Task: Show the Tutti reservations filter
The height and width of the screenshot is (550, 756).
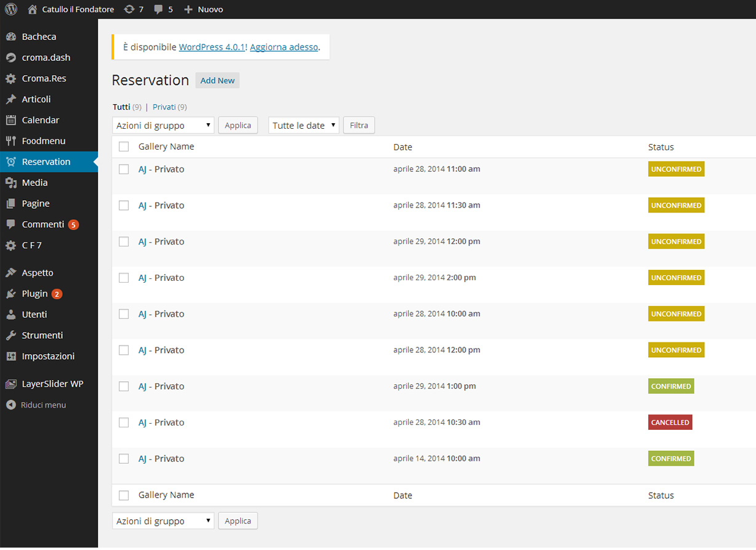Action: click(121, 107)
